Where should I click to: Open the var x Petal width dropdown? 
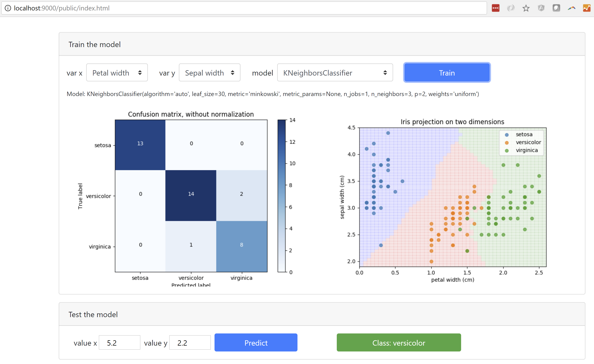pos(117,72)
